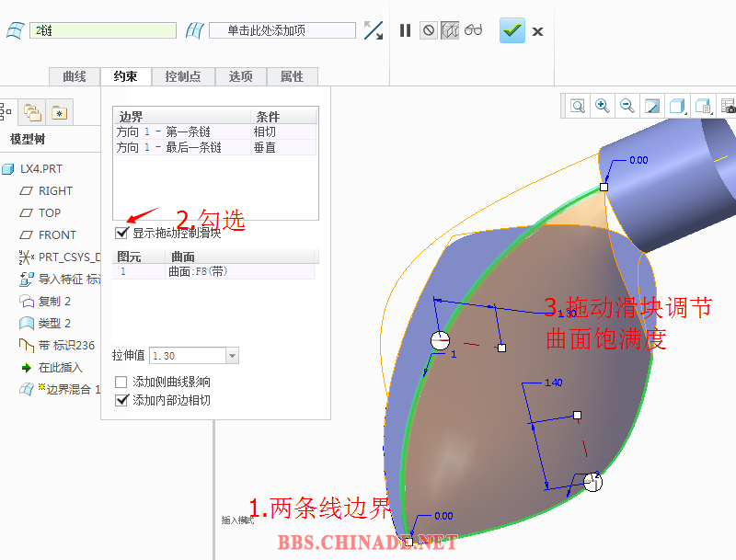Open the folder browser tab icon
The height and width of the screenshot is (560, 736).
[32, 112]
